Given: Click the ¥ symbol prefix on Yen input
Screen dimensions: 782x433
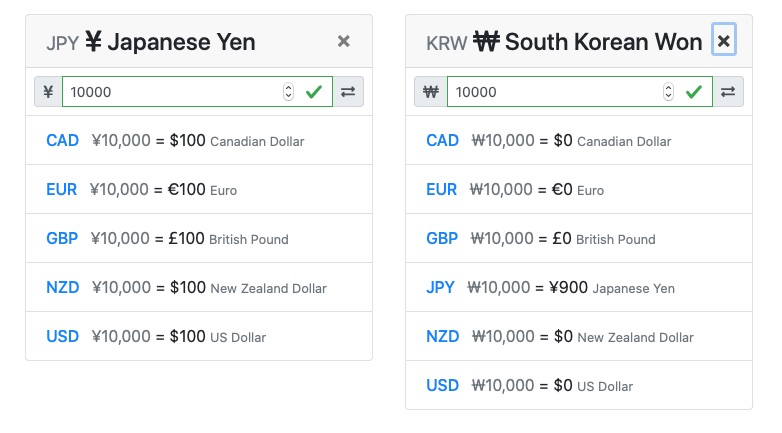Looking at the screenshot, I should [x=48, y=92].
